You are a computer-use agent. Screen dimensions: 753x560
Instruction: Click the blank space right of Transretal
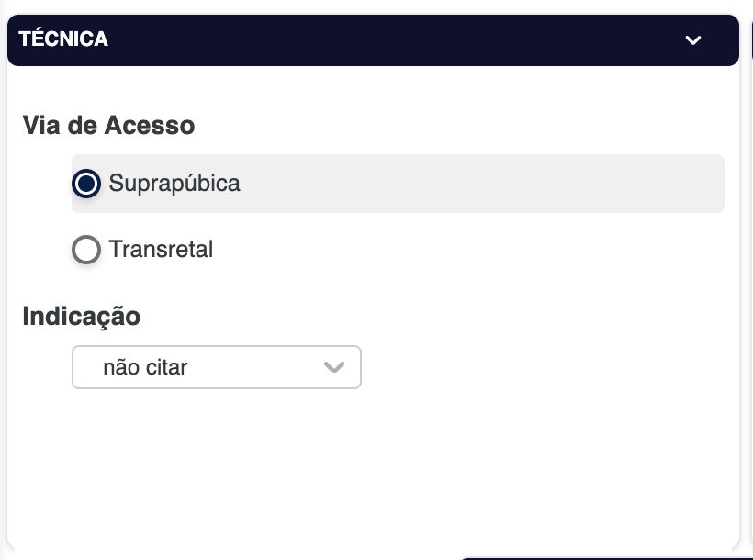459,250
